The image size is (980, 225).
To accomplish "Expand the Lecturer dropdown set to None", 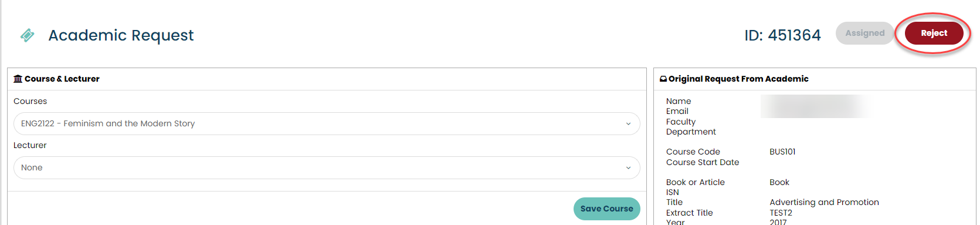I will coord(327,167).
